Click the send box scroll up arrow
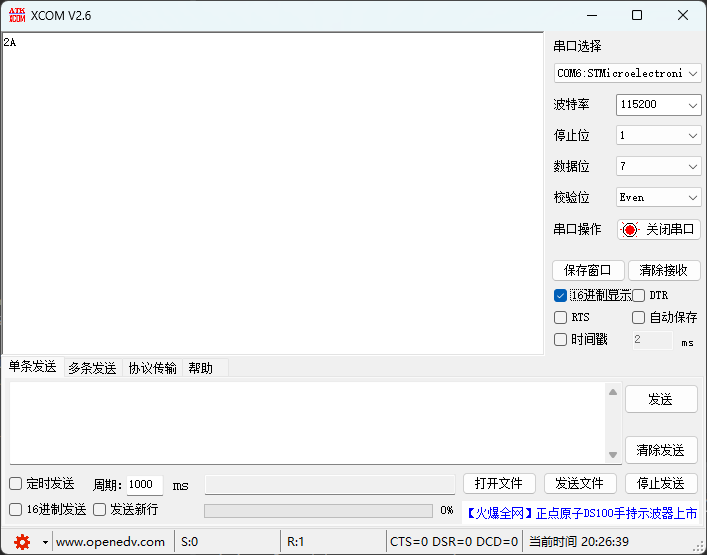 [613, 392]
